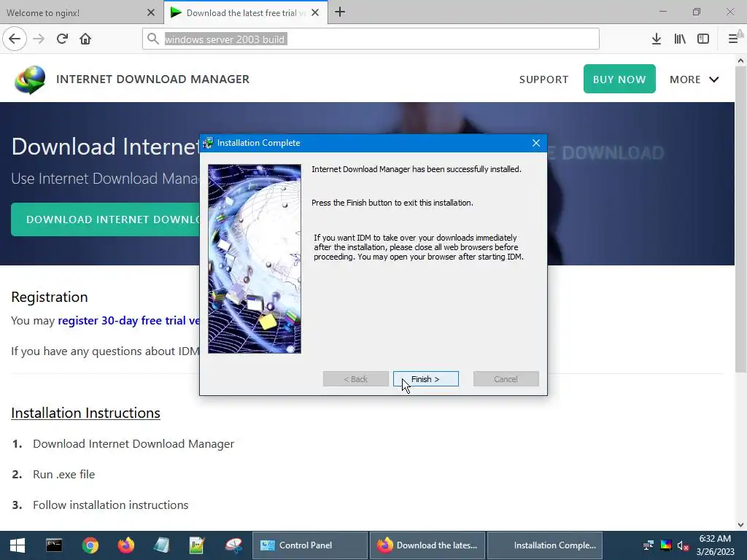Viewport: 747px width, 560px height.
Task: Click the IDM icon in dialog title bar
Action: pyautogui.click(x=208, y=143)
